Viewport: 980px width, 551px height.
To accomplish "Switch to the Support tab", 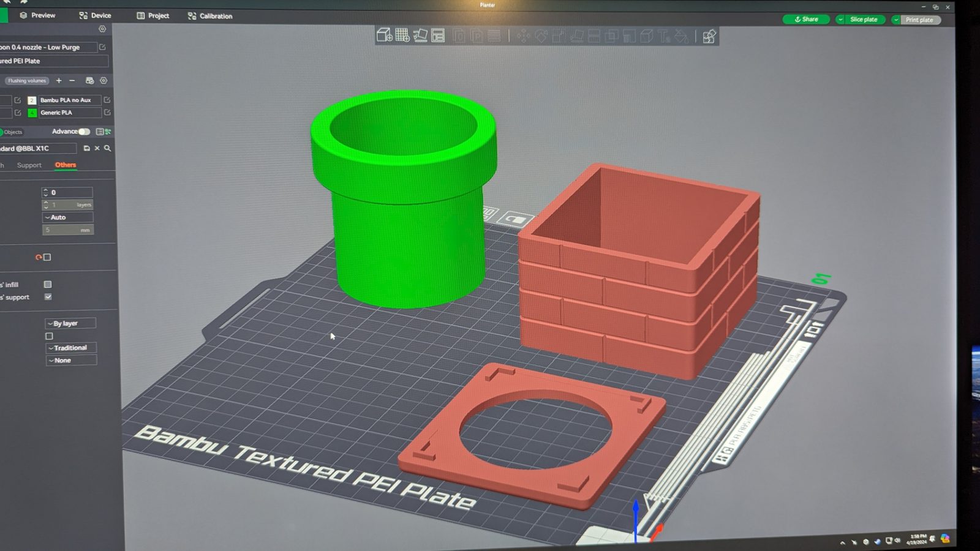I will (x=29, y=165).
